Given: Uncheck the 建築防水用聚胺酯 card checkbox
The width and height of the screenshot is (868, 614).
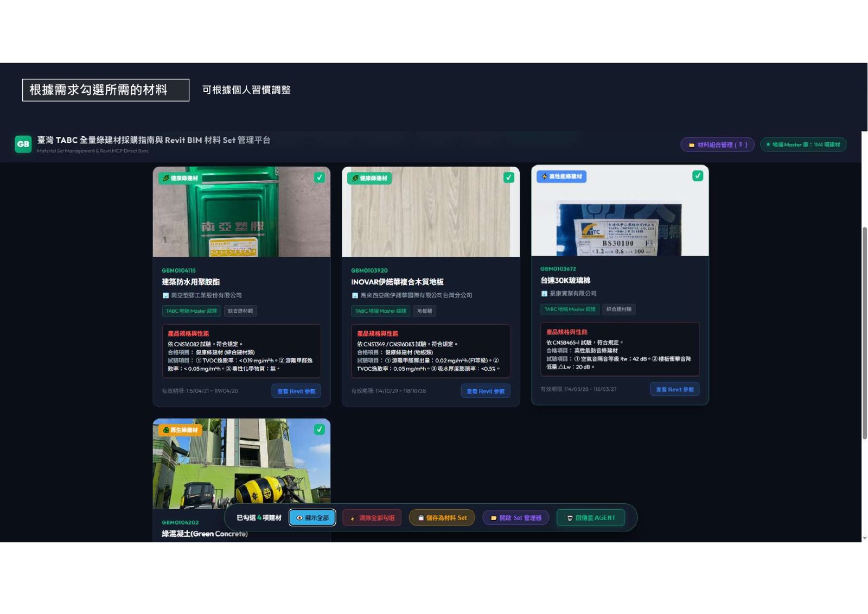Looking at the screenshot, I should pos(320,178).
